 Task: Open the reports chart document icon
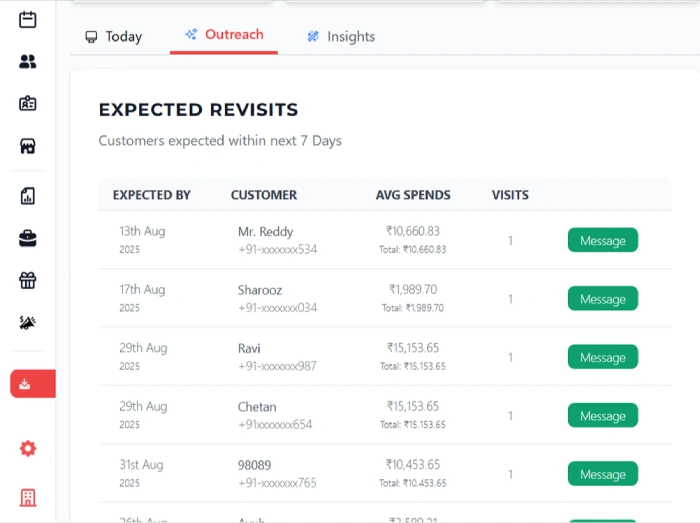(x=28, y=196)
